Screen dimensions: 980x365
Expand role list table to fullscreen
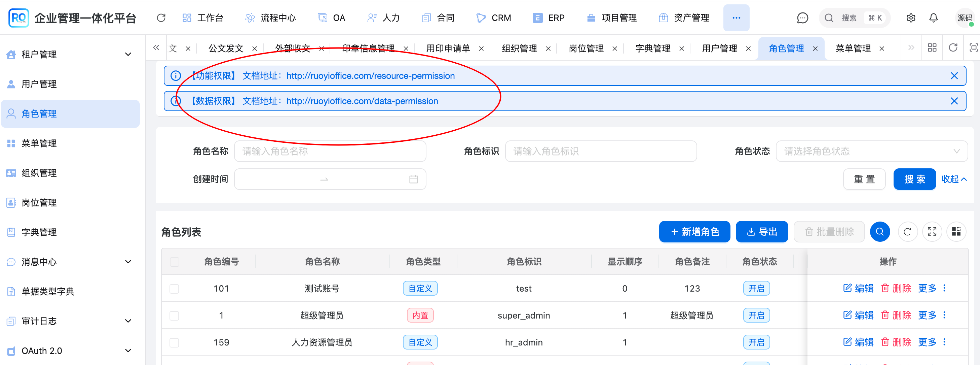932,232
